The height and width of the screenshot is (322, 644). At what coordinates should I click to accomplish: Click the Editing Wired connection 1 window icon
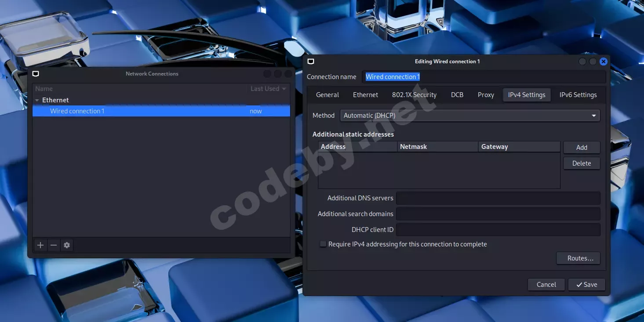click(311, 62)
